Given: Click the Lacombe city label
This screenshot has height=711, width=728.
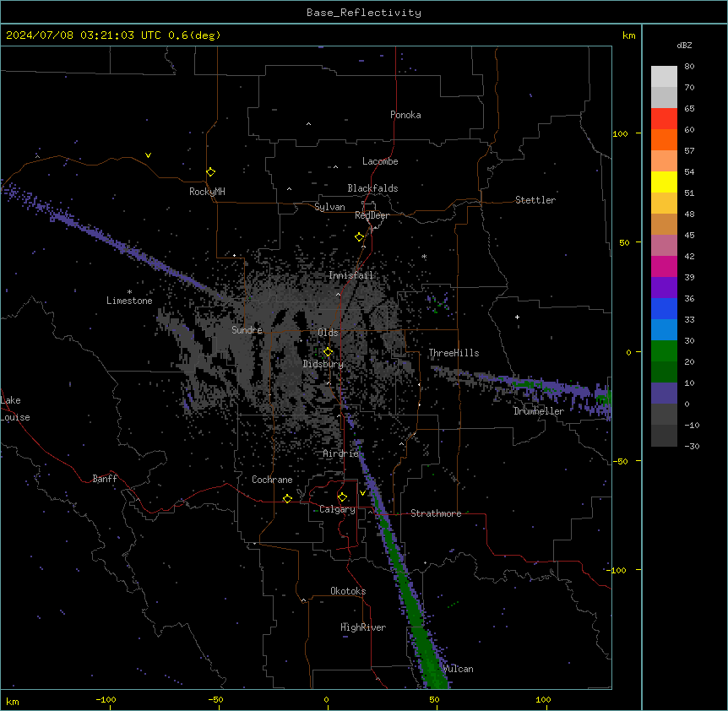Looking at the screenshot, I should pyautogui.click(x=380, y=161).
